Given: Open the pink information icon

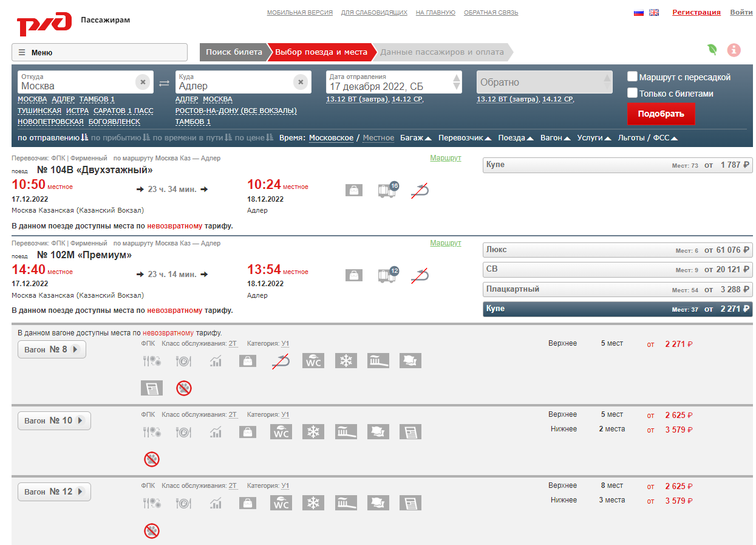Looking at the screenshot, I should pyautogui.click(x=734, y=50).
